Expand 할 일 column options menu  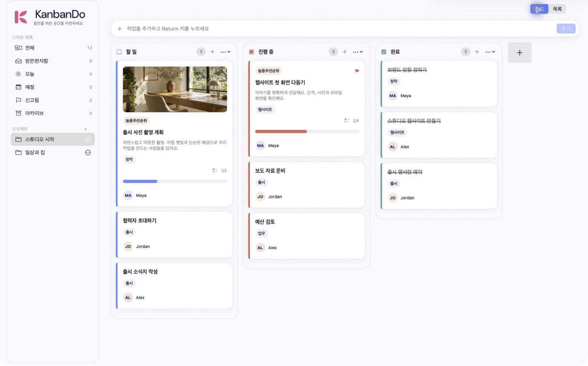pos(226,52)
